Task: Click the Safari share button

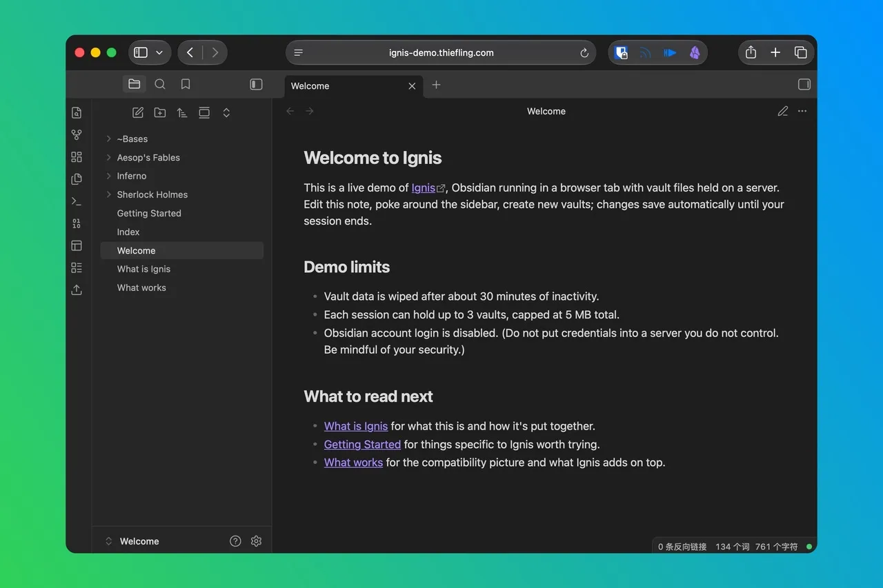Action: coord(751,52)
